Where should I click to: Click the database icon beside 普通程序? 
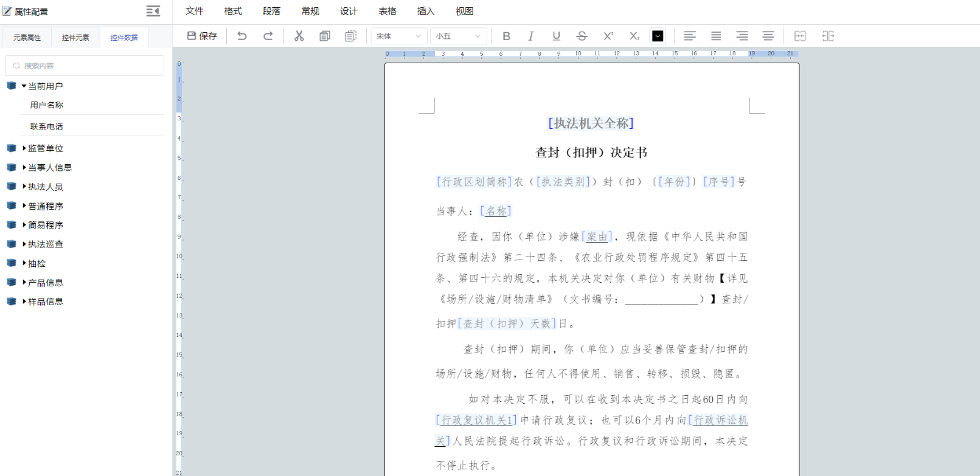point(11,205)
